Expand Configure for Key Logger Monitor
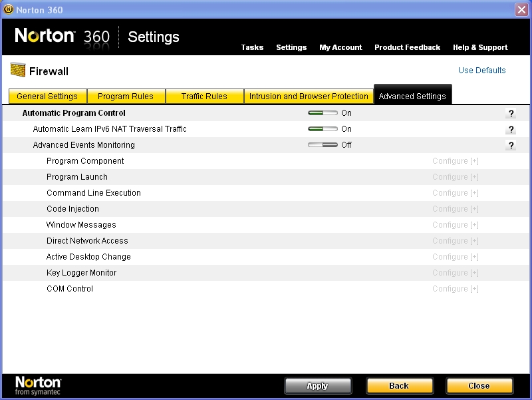This screenshot has height=400, width=532. coord(456,273)
